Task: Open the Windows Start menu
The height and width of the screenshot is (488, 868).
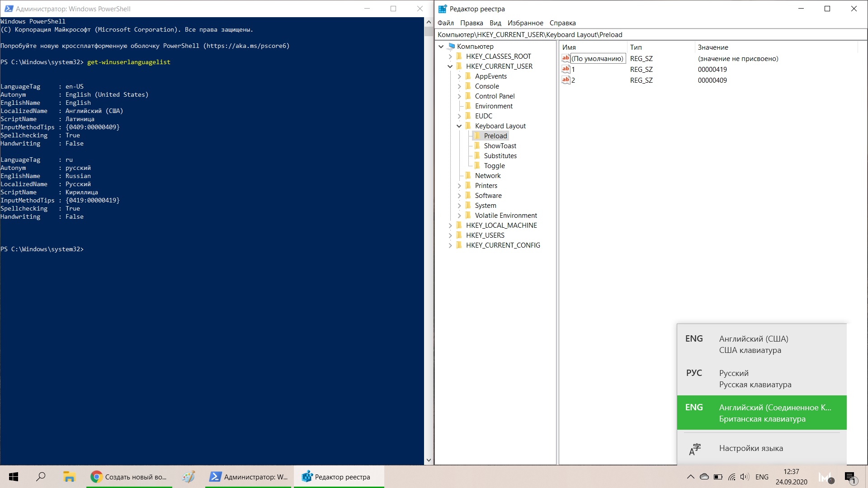Action: [x=14, y=477]
